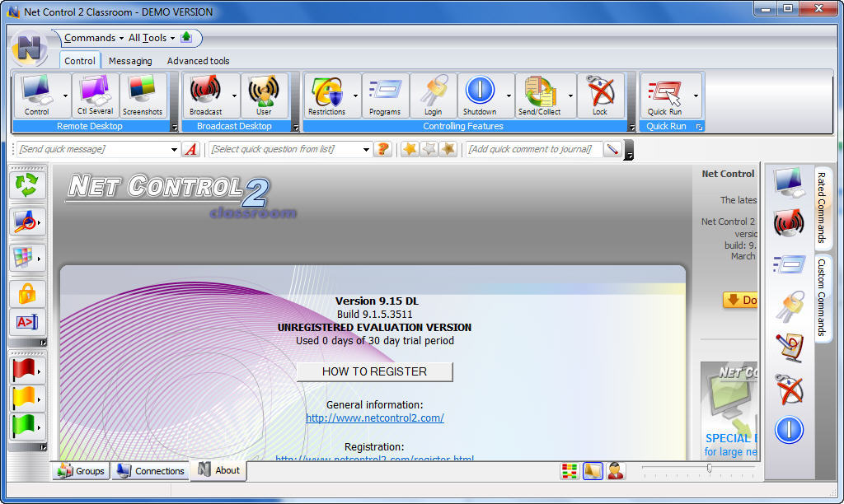Open the Commands dropdown menu
The height and width of the screenshot is (504, 844).
[94, 38]
